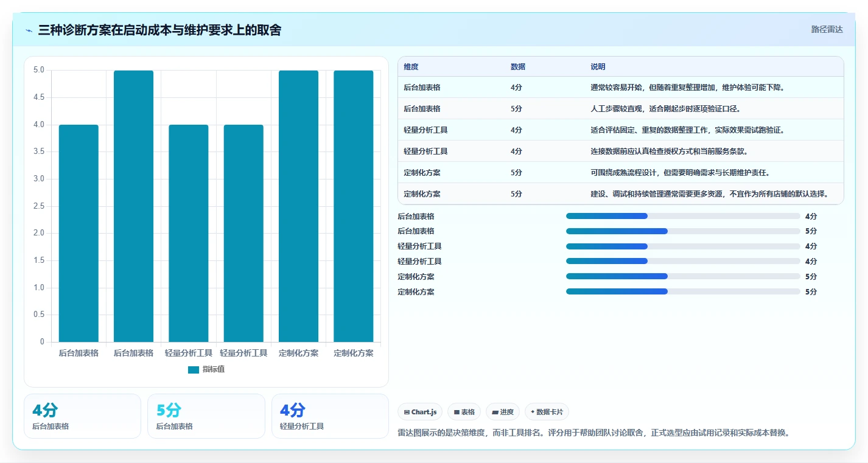The image size is (868, 463).
Task: Click the Chart.js chip
Action: pyautogui.click(x=420, y=412)
